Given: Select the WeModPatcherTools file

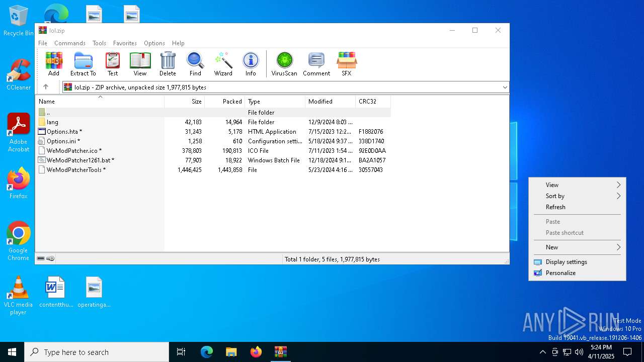Looking at the screenshot, I should (213, 170).
